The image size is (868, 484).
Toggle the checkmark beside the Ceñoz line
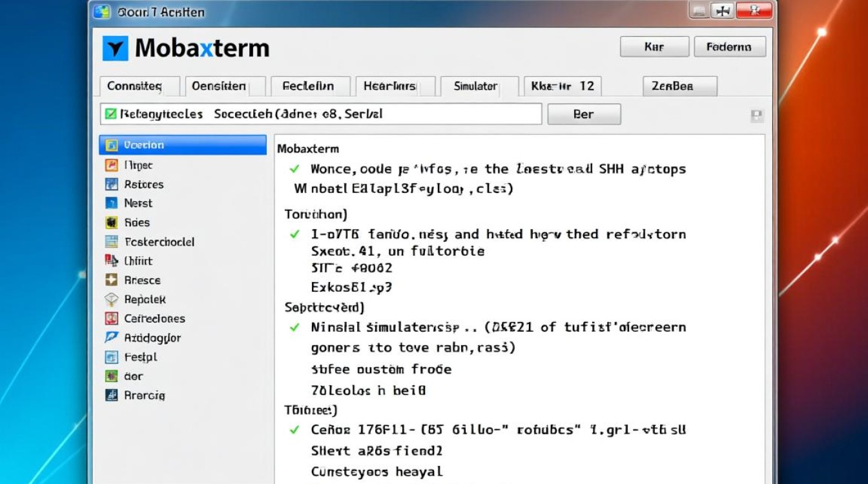tap(294, 430)
